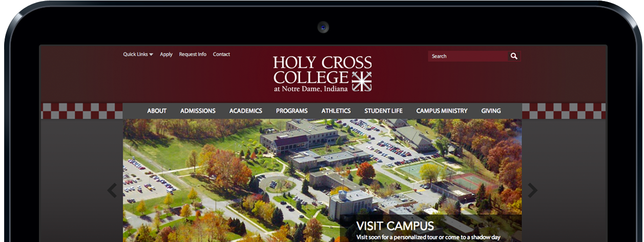
Task: Select Academics in the navigation bar
Action: [245, 111]
